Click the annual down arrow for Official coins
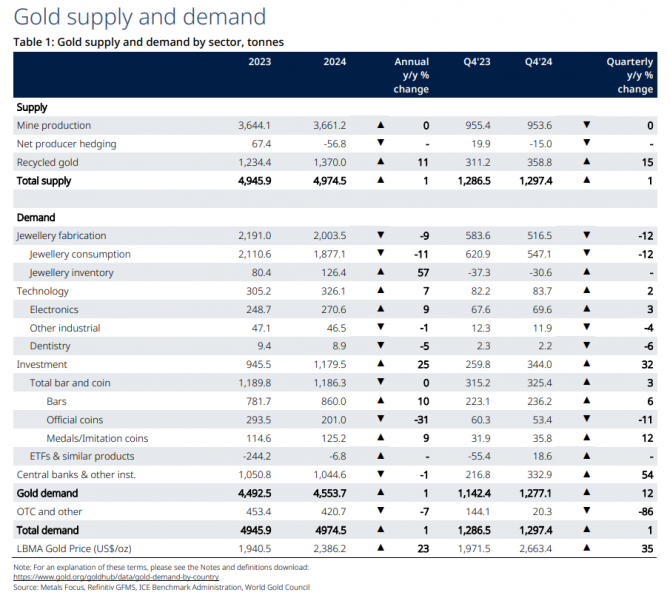The height and width of the screenshot is (598, 670). [380, 420]
